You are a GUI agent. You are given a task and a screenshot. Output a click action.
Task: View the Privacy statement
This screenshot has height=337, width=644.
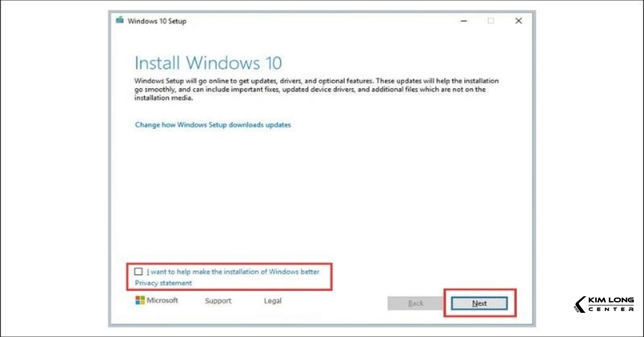164,283
